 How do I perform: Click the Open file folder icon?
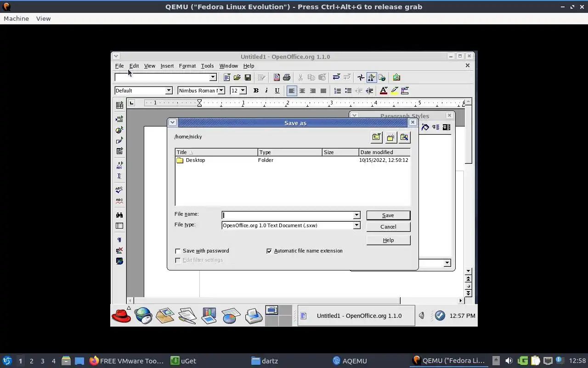pyautogui.click(x=237, y=77)
